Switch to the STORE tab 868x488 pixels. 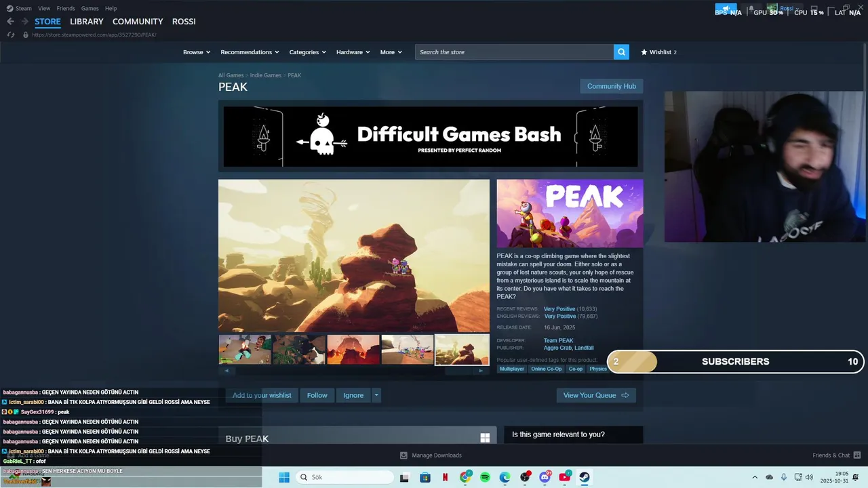click(x=47, y=22)
